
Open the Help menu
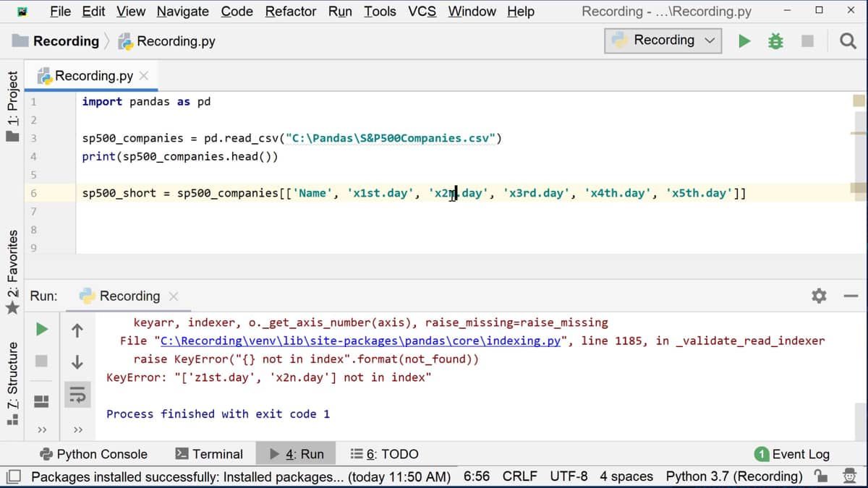pos(521,12)
